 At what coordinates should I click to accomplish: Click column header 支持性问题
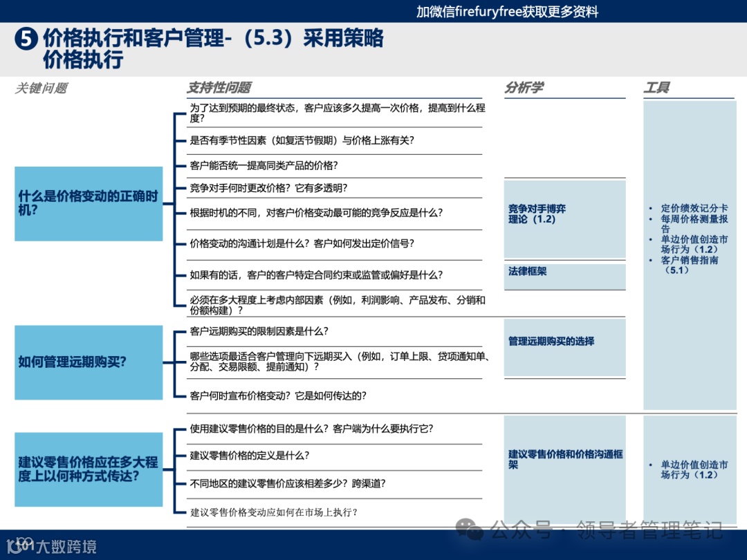(x=219, y=88)
